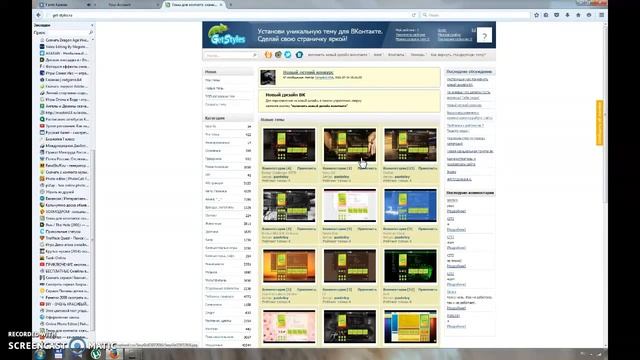640x360 pixels.
Task: Click the camera social icon beside Twitter
Action: click(278, 55)
